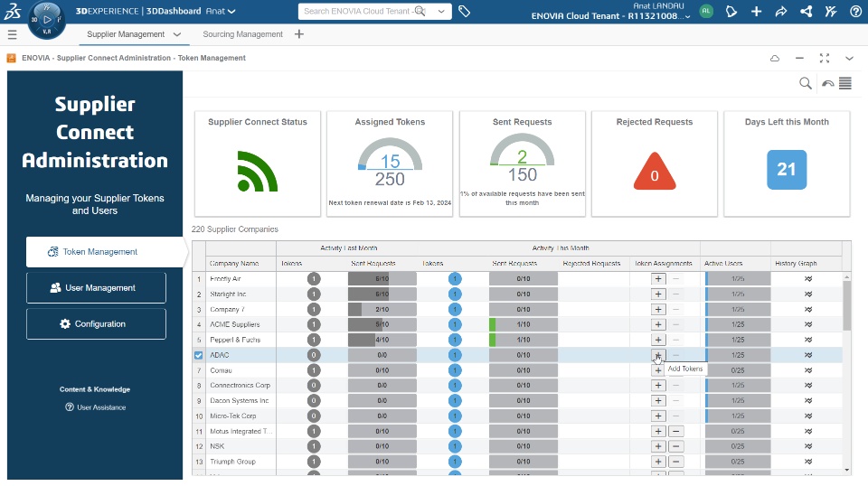Image resolution: width=868 pixels, height=486 pixels.
Task: Open the hamburger menu
Action: point(12,35)
